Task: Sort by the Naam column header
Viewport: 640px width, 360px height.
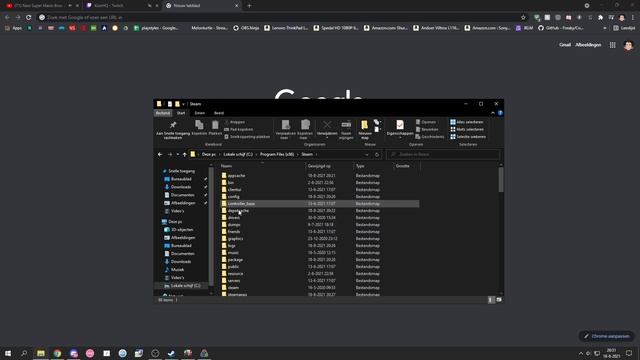Action: (262, 166)
